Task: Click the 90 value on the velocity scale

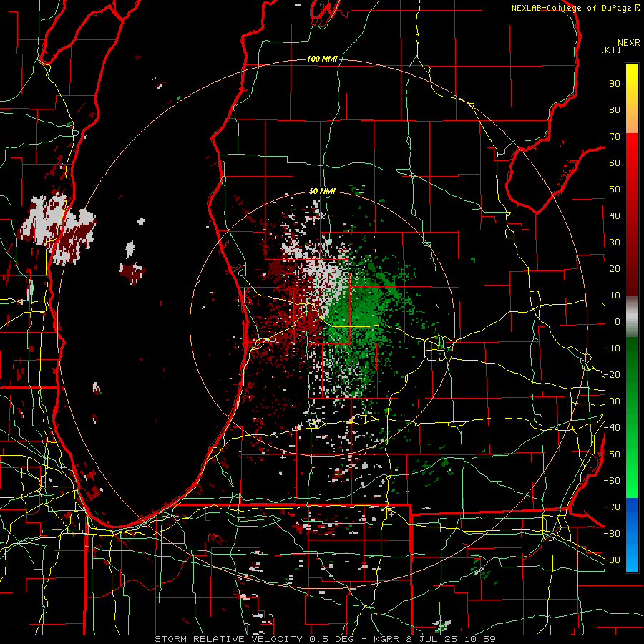Action: click(615, 84)
